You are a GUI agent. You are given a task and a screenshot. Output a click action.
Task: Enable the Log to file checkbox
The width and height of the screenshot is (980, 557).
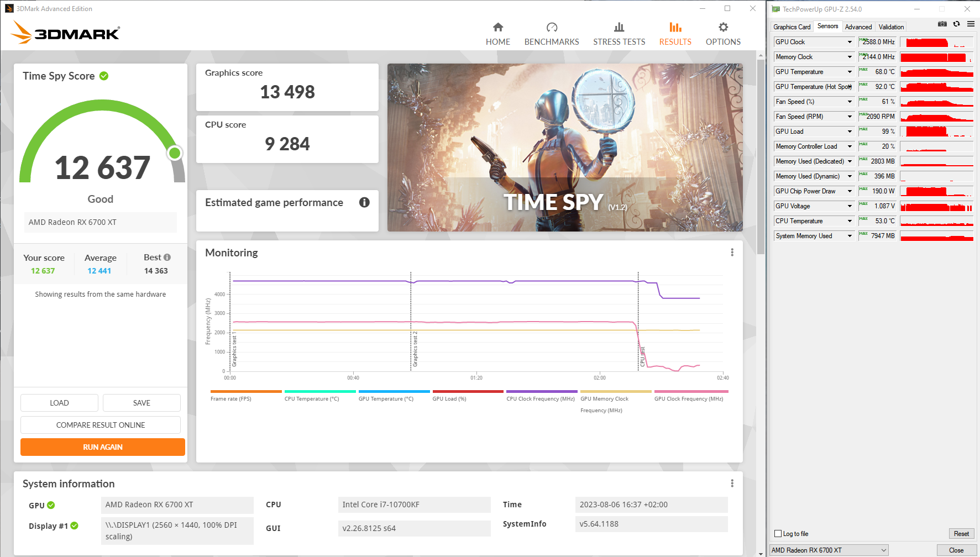click(x=778, y=534)
